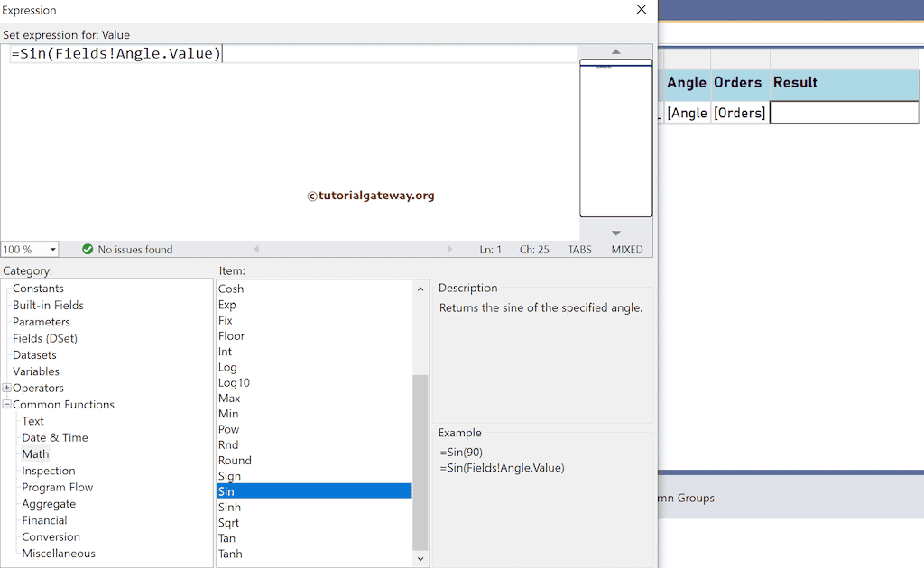Viewport: 924px width, 568px height.
Task: Close the Expression dialog
Action: (x=642, y=9)
